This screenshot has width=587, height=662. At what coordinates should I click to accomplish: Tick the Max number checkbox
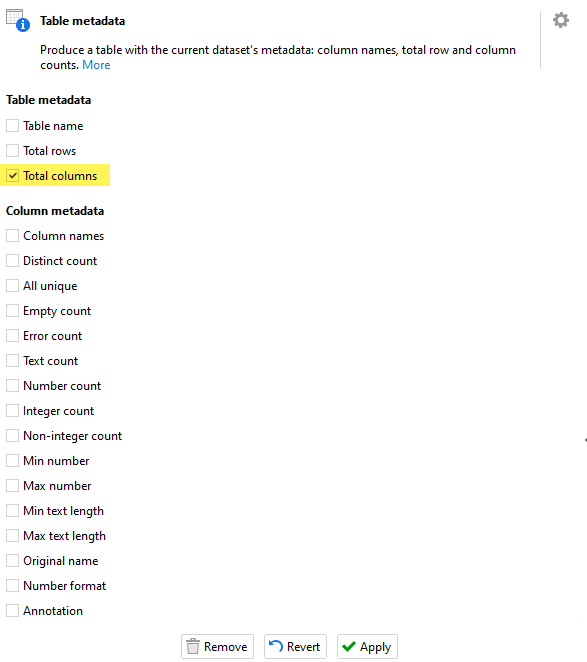pos(12,486)
